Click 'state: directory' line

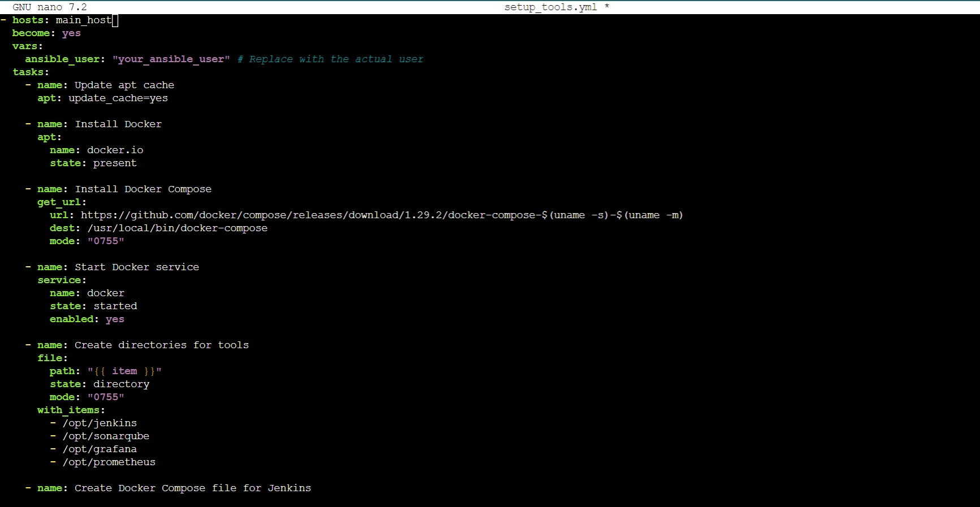point(100,384)
